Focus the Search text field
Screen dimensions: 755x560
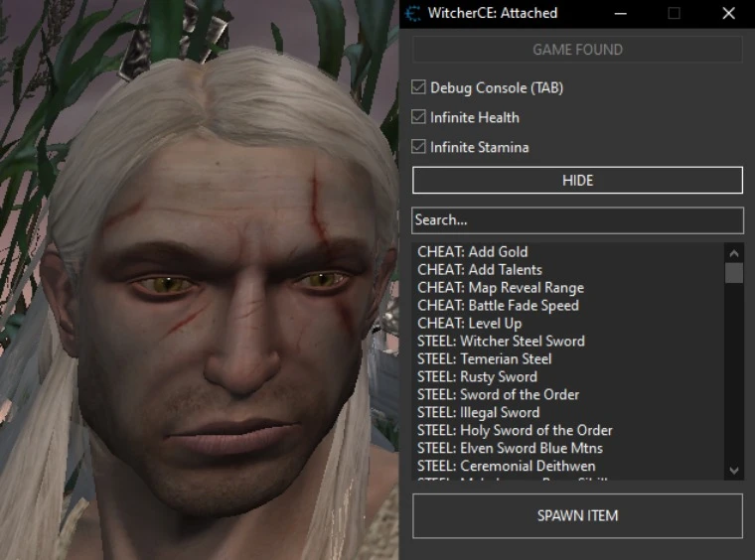click(x=577, y=220)
